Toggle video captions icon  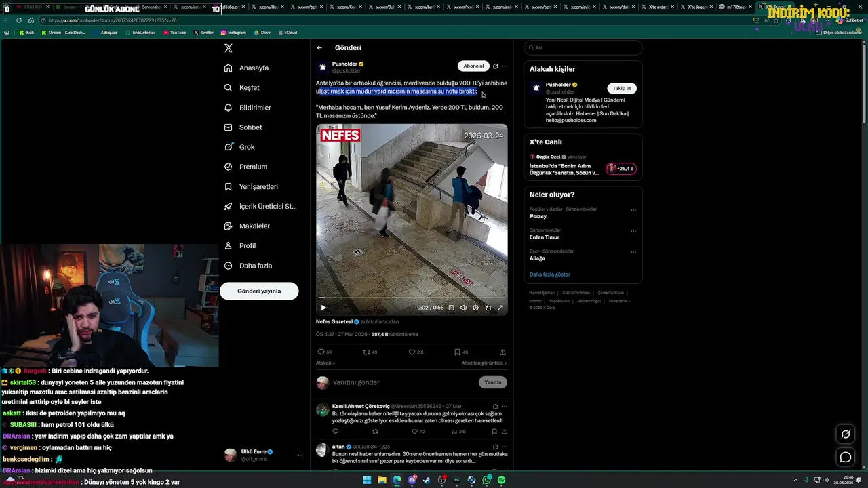pos(451,308)
